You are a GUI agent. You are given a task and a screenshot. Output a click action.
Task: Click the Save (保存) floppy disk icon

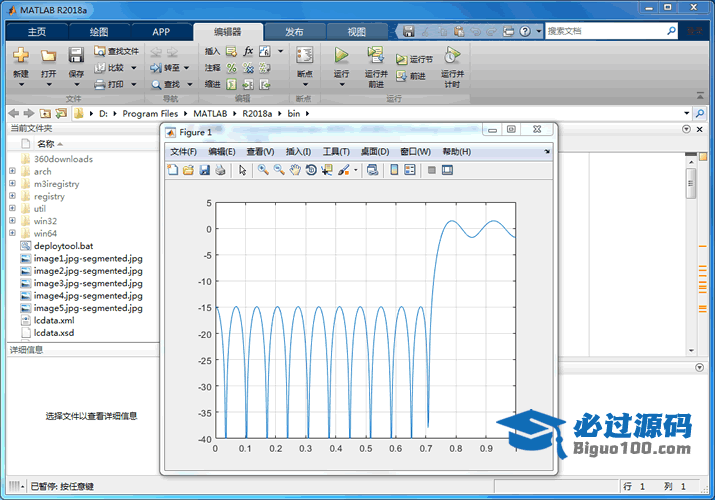[76, 55]
